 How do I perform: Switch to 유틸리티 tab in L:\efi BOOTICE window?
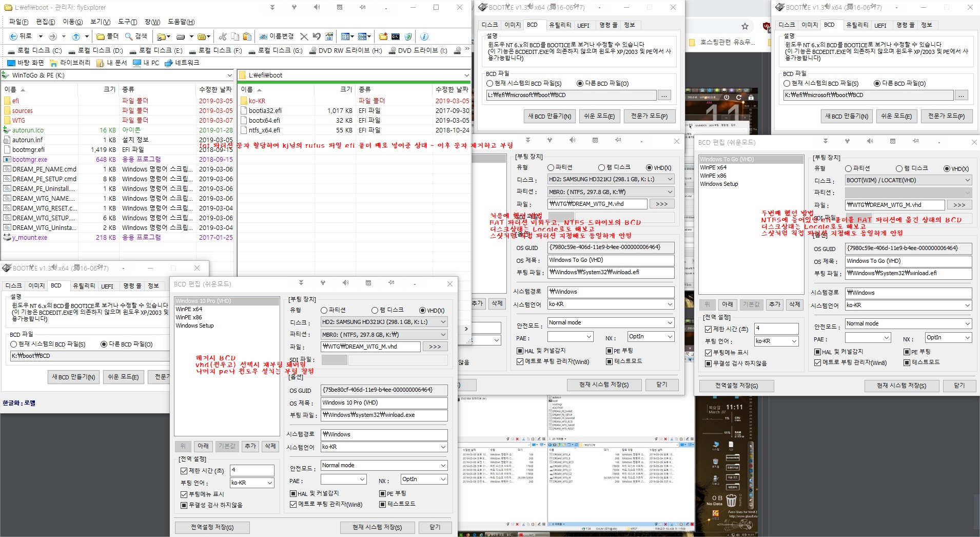(560, 25)
